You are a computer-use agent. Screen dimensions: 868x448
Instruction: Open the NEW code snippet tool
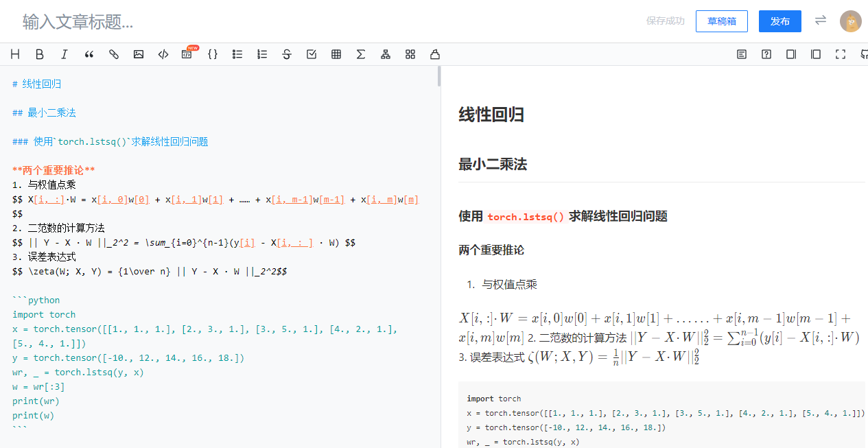click(x=188, y=54)
